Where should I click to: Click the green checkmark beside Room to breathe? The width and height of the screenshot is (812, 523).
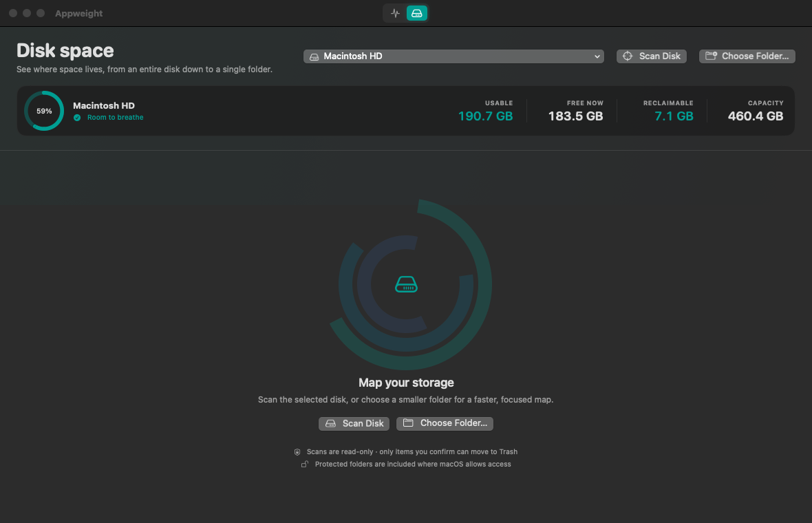[x=77, y=118]
